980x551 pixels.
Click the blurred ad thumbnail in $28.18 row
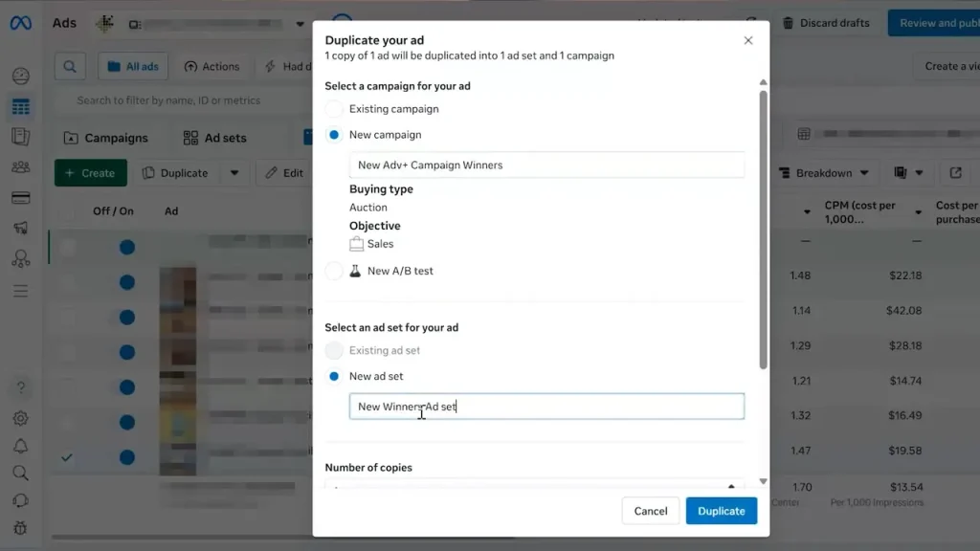(x=178, y=352)
